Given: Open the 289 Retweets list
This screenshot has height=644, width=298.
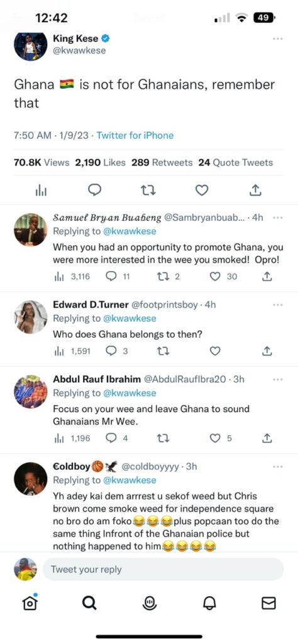Looking at the screenshot, I should (x=162, y=163).
